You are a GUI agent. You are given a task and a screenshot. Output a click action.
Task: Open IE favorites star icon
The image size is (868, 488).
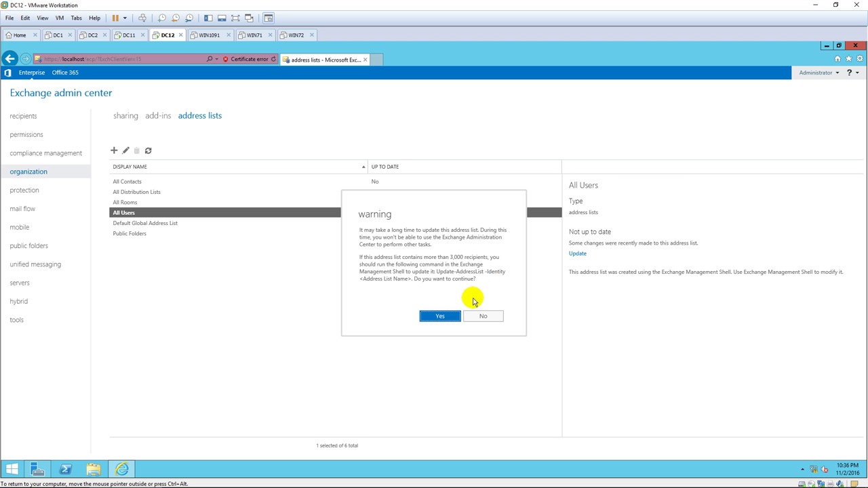(848, 59)
